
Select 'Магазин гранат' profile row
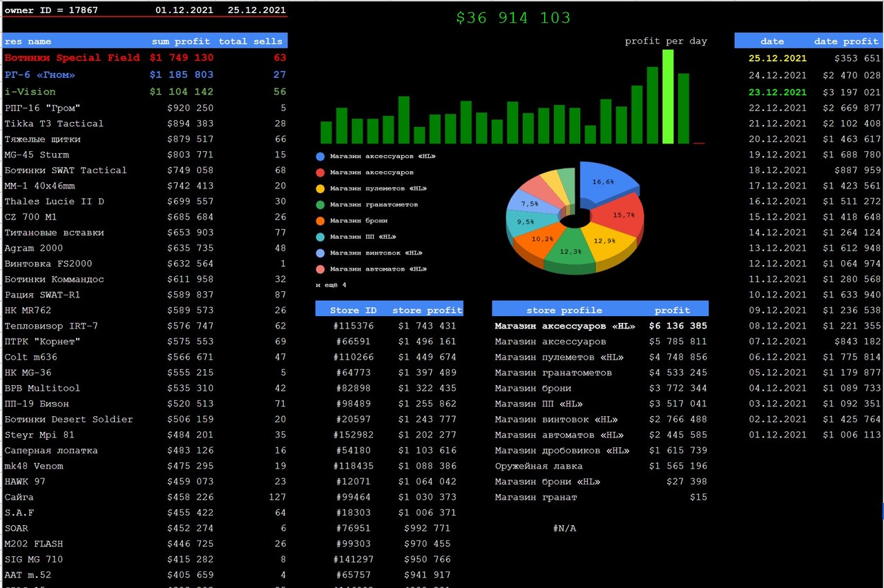point(536,497)
